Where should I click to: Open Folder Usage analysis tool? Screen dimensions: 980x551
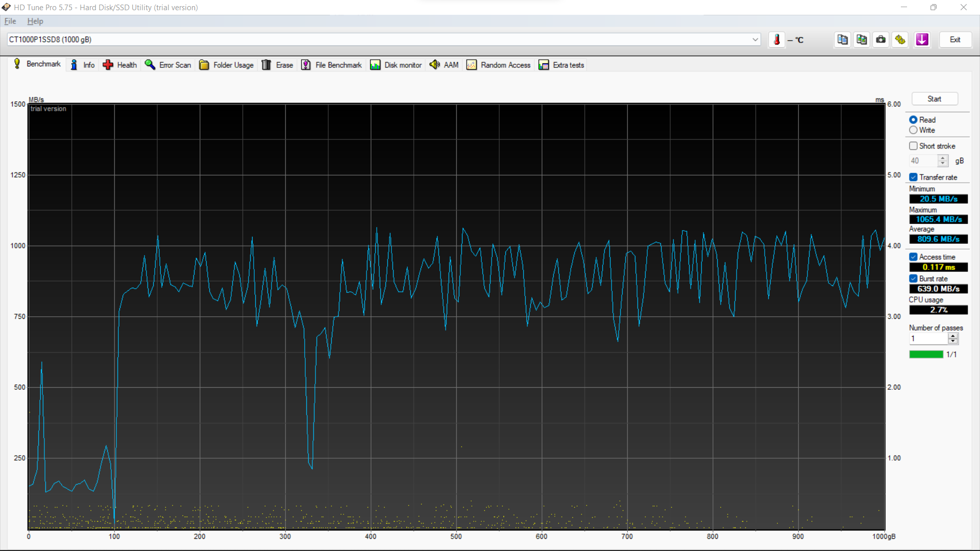pyautogui.click(x=227, y=65)
